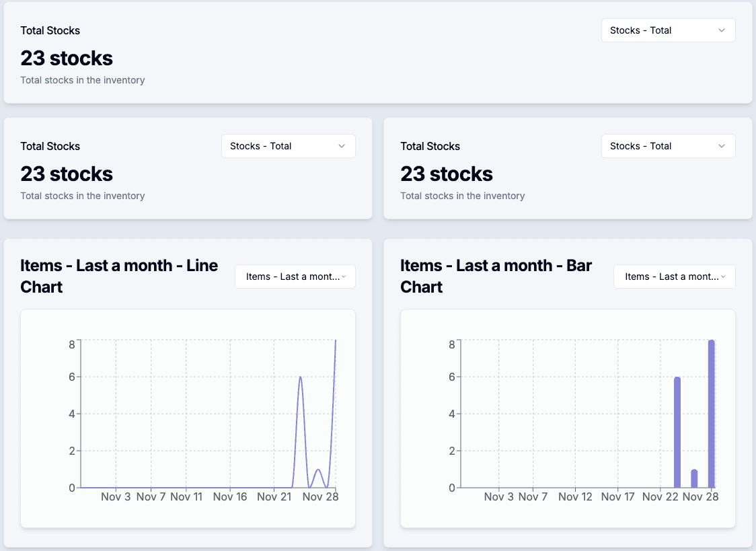Click the chevron in the middle-left Stocks dropdown
The height and width of the screenshot is (551, 756).
342,146
